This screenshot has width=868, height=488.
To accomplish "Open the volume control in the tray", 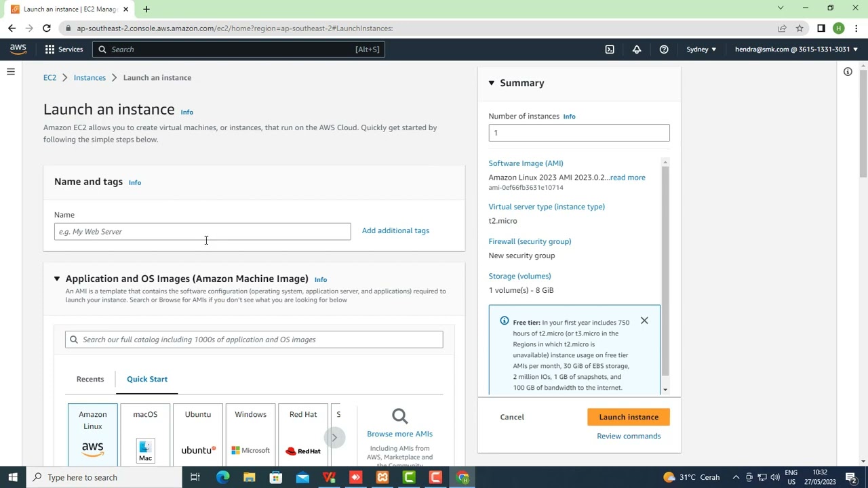I will point(774,477).
